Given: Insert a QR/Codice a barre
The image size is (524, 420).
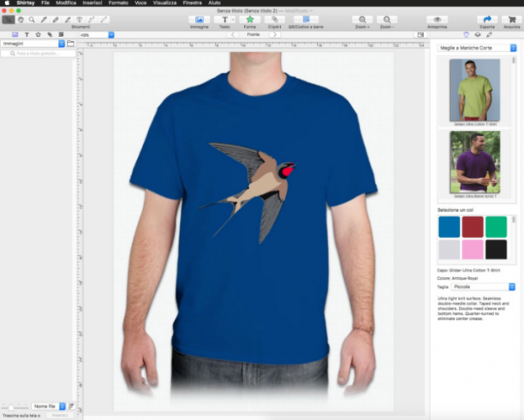Looking at the screenshot, I should click(x=306, y=22).
